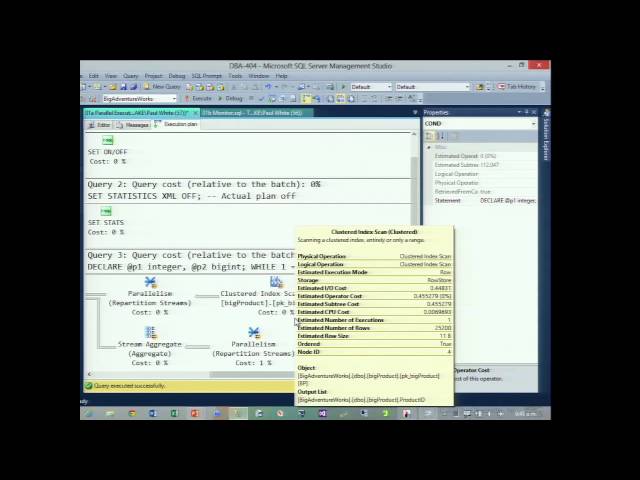640x480 pixels.
Task: Close the active Parallel Execution tab
Action: 196,112
